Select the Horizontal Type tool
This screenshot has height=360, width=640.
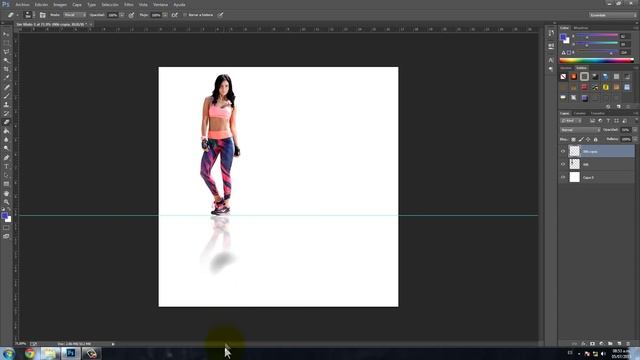coord(6,166)
